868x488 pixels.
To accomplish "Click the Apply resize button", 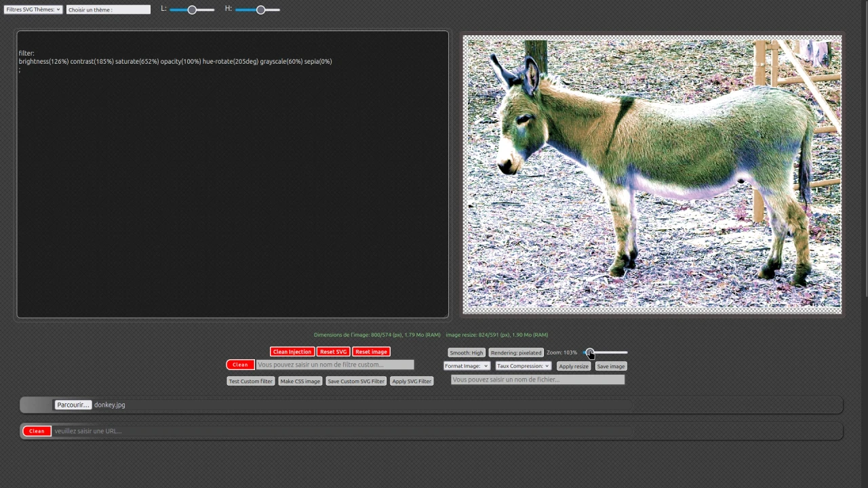I will click(x=573, y=366).
